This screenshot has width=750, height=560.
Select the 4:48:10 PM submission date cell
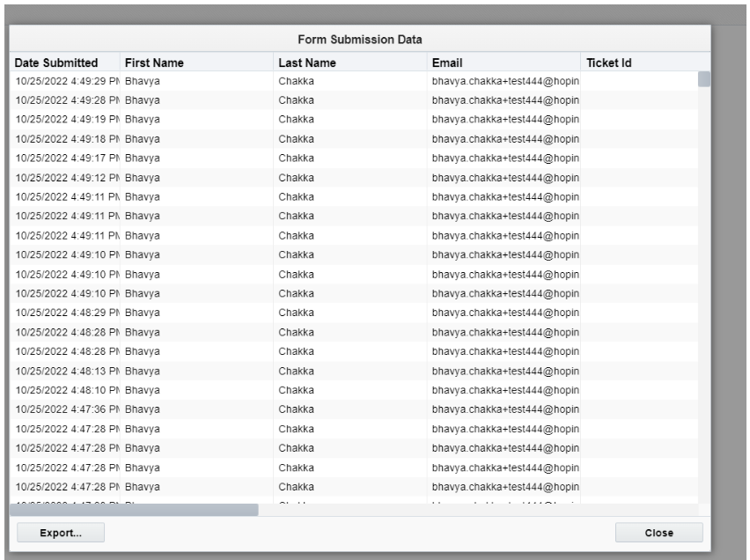click(65, 390)
